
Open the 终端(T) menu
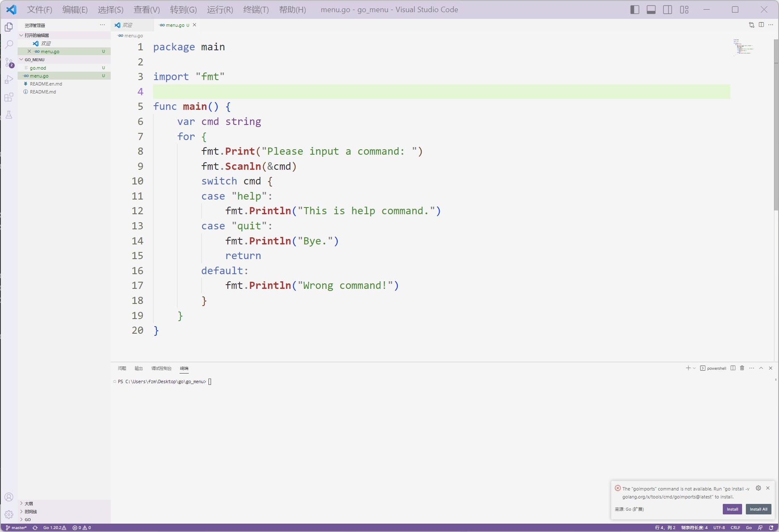256,10
